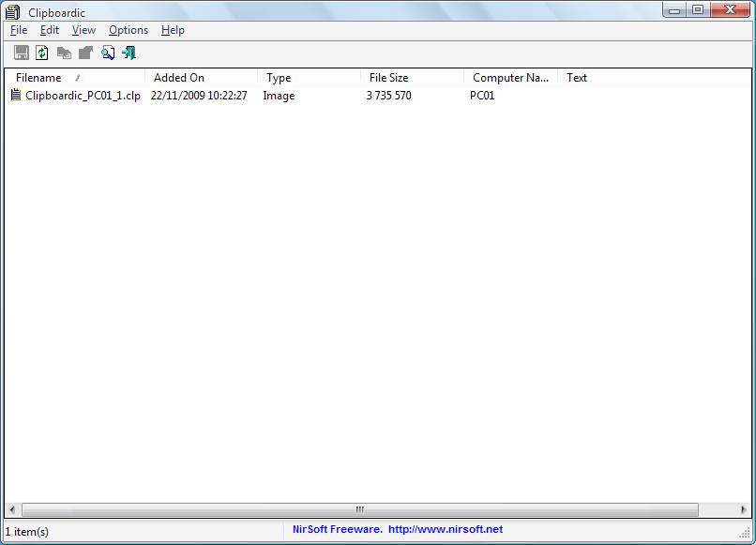
Task: Close the Clipboardic window
Action: (730, 9)
